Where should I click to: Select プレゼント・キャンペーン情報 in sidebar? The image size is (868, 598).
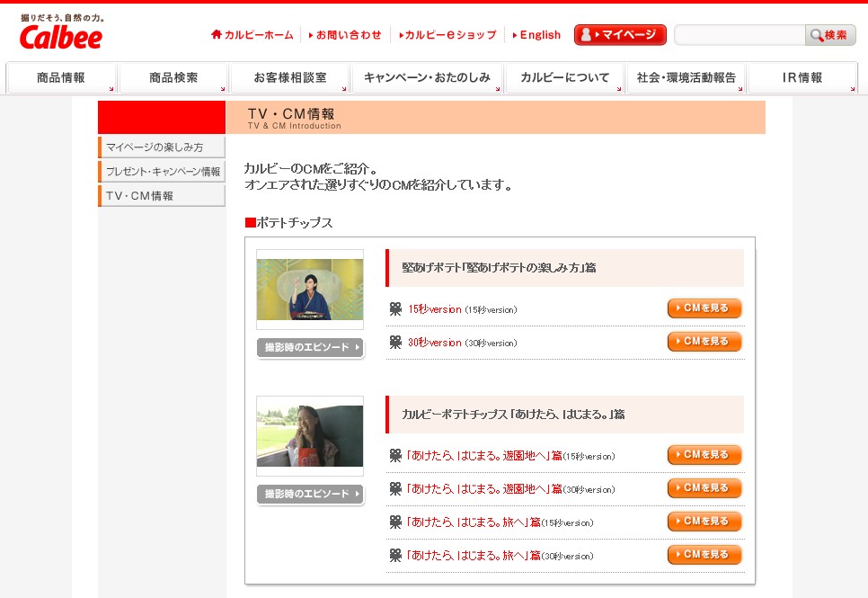point(162,171)
